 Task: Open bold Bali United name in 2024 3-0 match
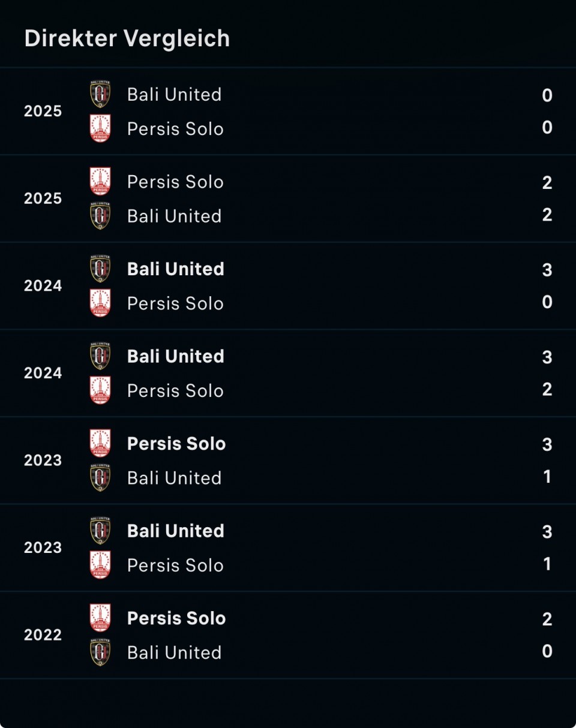(x=175, y=269)
